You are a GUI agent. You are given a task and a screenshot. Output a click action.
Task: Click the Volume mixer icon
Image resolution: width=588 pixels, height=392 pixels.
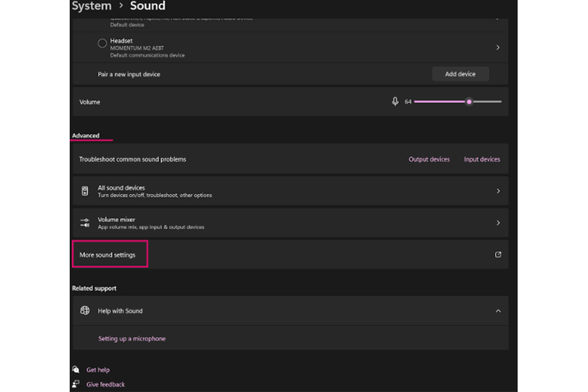pos(85,223)
